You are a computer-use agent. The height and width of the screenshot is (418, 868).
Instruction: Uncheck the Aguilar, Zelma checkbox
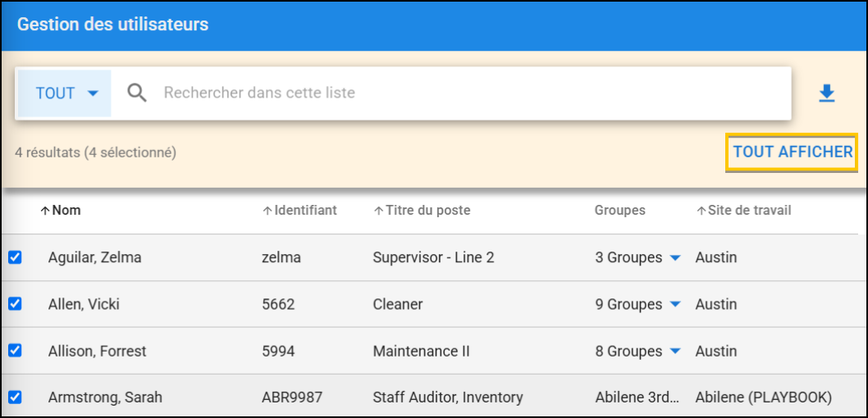(15, 257)
